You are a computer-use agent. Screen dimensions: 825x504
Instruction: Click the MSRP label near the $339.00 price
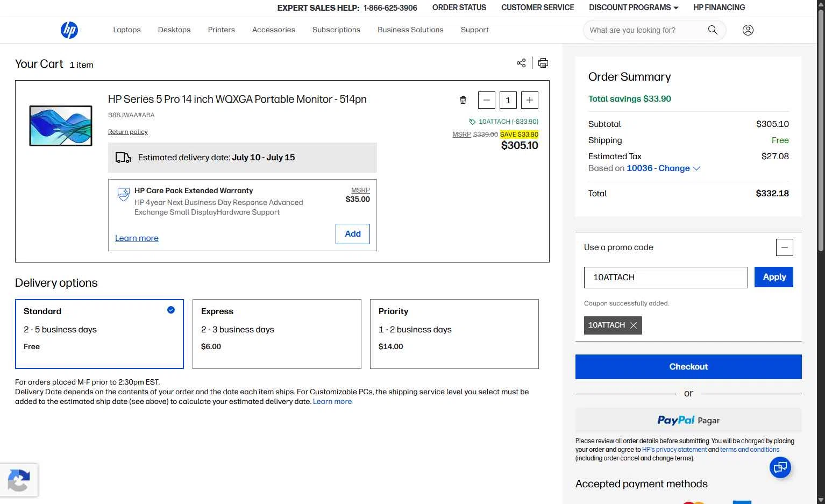[x=461, y=134]
